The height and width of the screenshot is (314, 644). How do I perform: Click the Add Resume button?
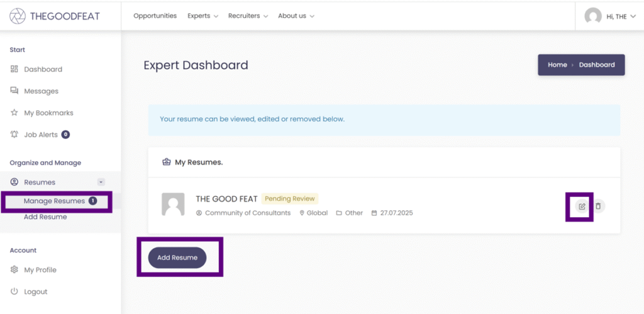point(177,257)
